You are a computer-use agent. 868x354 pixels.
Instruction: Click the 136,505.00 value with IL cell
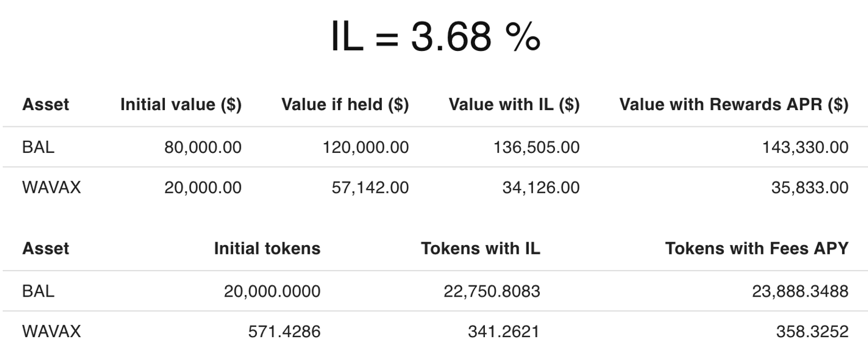536,147
